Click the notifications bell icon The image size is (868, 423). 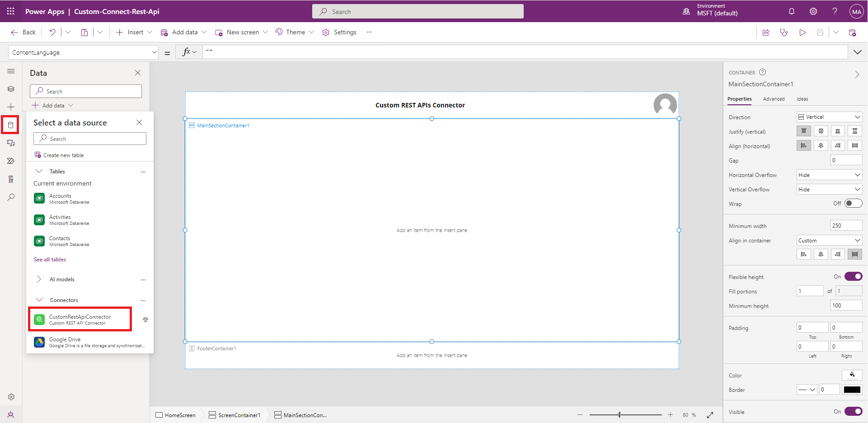pyautogui.click(x=792, y=11)
